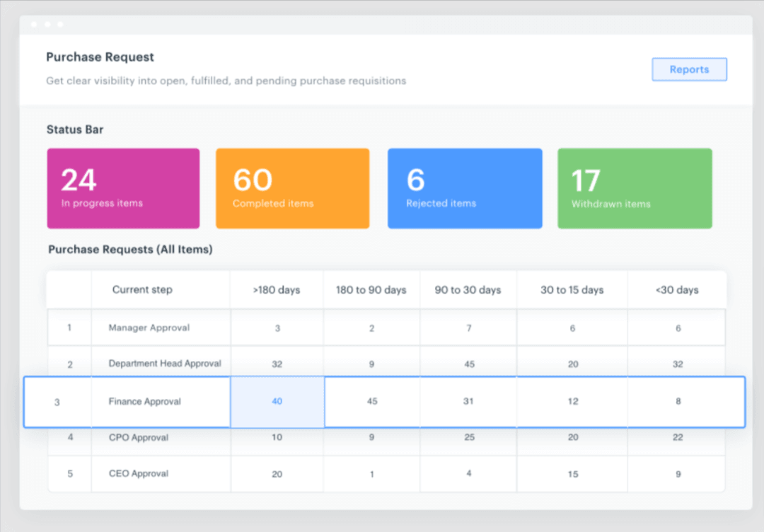Screen dimensions: 764x532
Task: Click the CPO Approval row label
Action: [x=138, y=437]
